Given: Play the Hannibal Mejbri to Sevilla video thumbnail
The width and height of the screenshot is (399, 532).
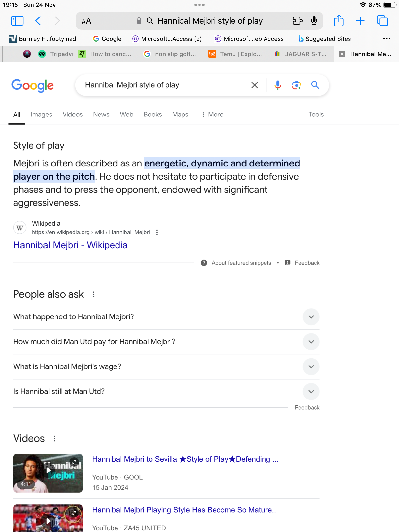Looking at the screenshot, I should pos(48,473).
